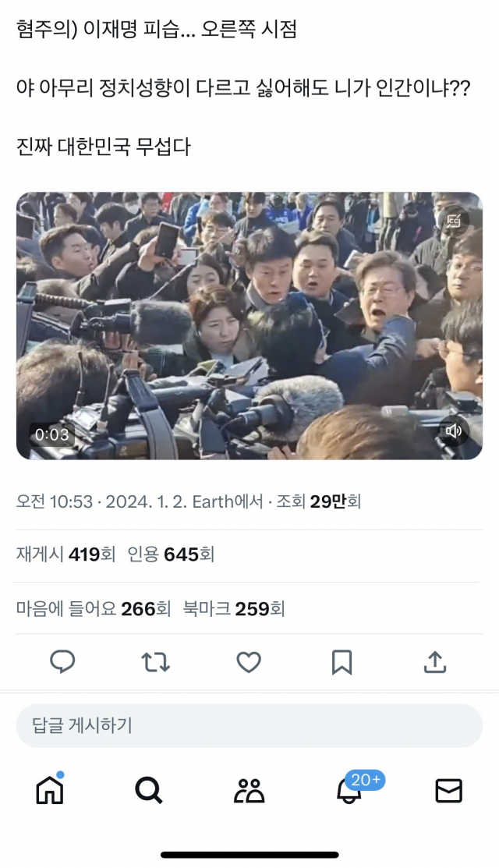View the 재게시 419회 reposts list
The width and height of the screenshot is (499, 868).
(x=65, y=554)
